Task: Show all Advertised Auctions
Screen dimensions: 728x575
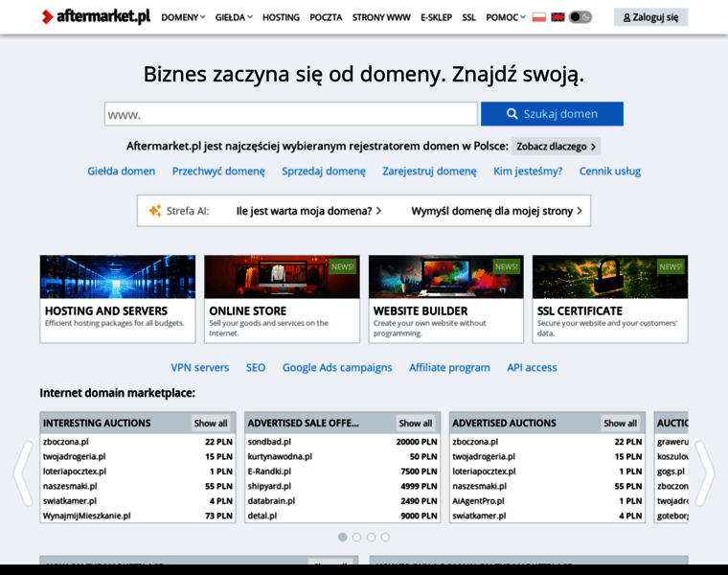Action: pos(621,424)
